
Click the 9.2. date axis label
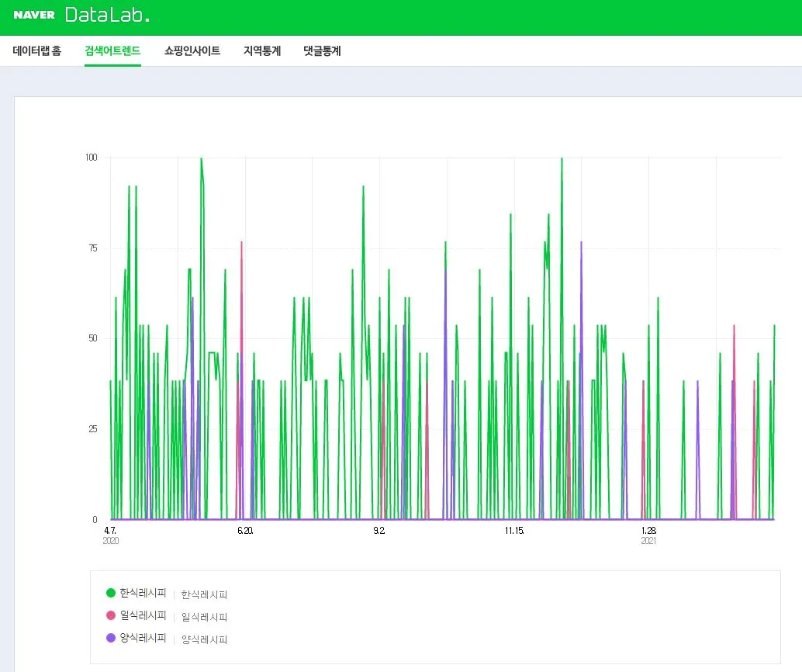(379, 531)
